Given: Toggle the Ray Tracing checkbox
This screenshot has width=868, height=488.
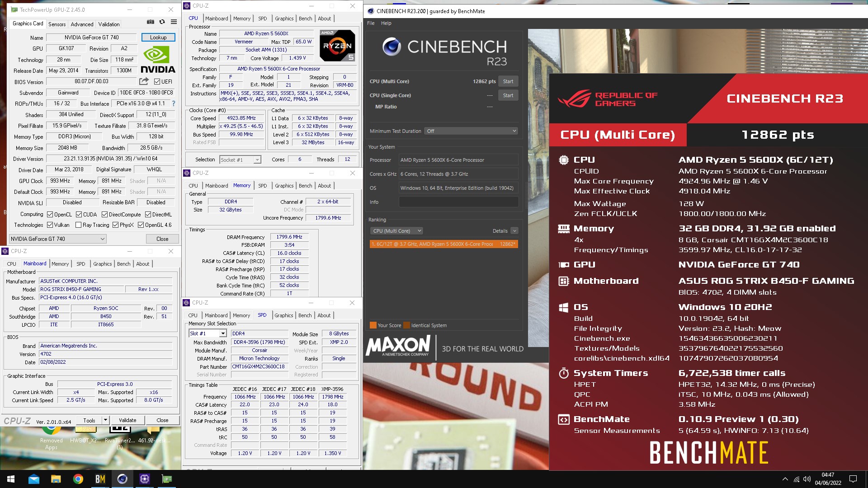Looking at the screenshot, I should [78, 225].
